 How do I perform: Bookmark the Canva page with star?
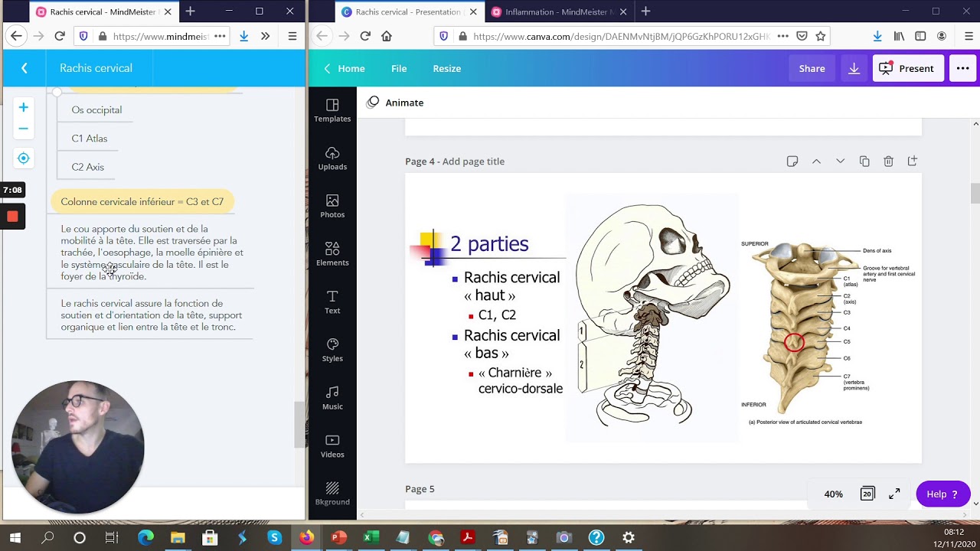click(x=821, y=36)
